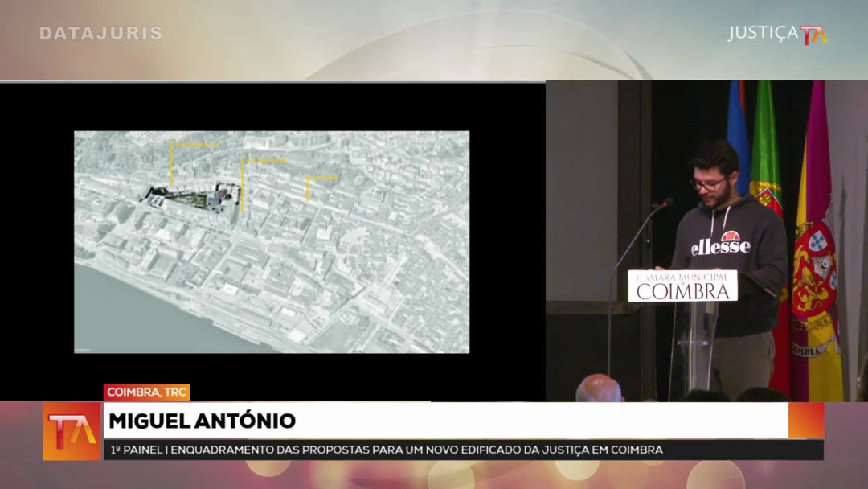
Task: Click the COIMBRA, TRC red location tag
Action: (x=146, y=392)
